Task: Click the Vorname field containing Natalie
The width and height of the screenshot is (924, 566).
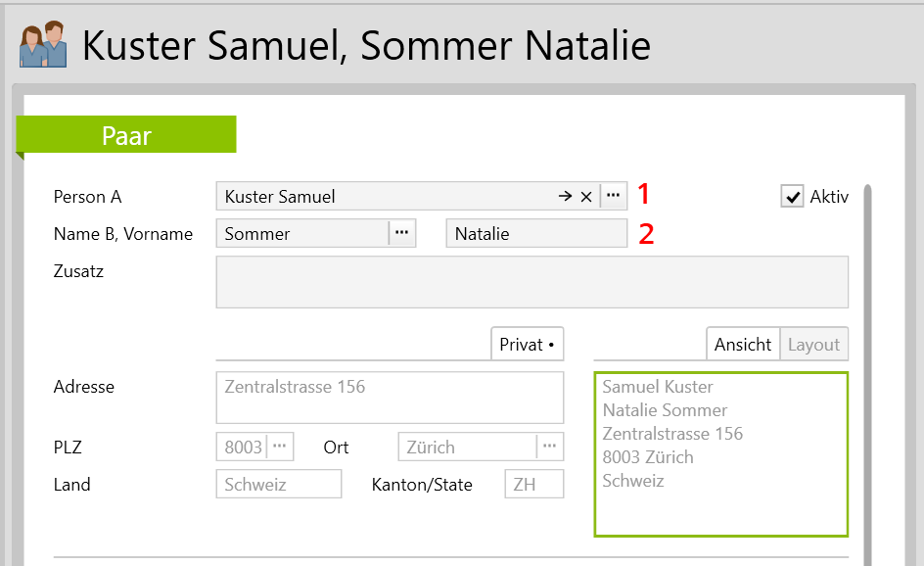Action: coord(535,234)
